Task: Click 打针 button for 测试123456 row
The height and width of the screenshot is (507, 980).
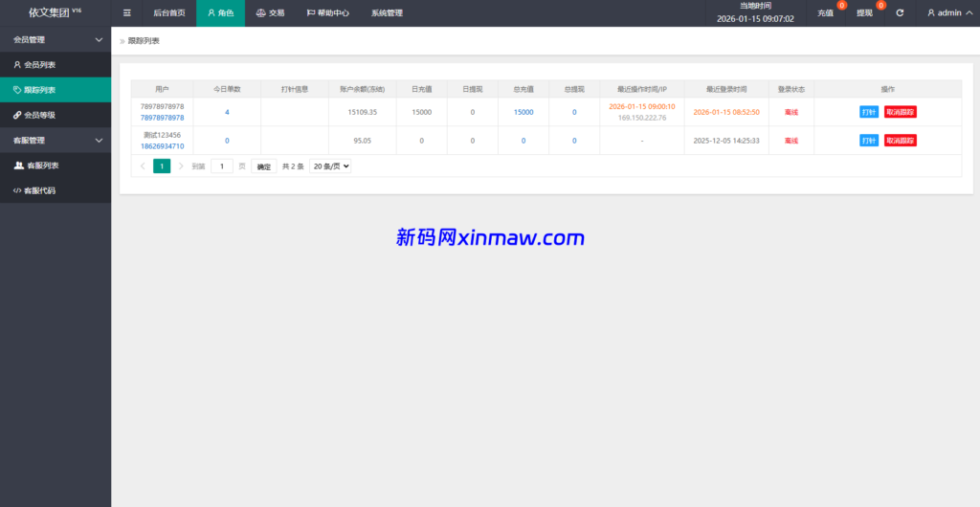Action: pyautogui.click(x=869, y=141)
